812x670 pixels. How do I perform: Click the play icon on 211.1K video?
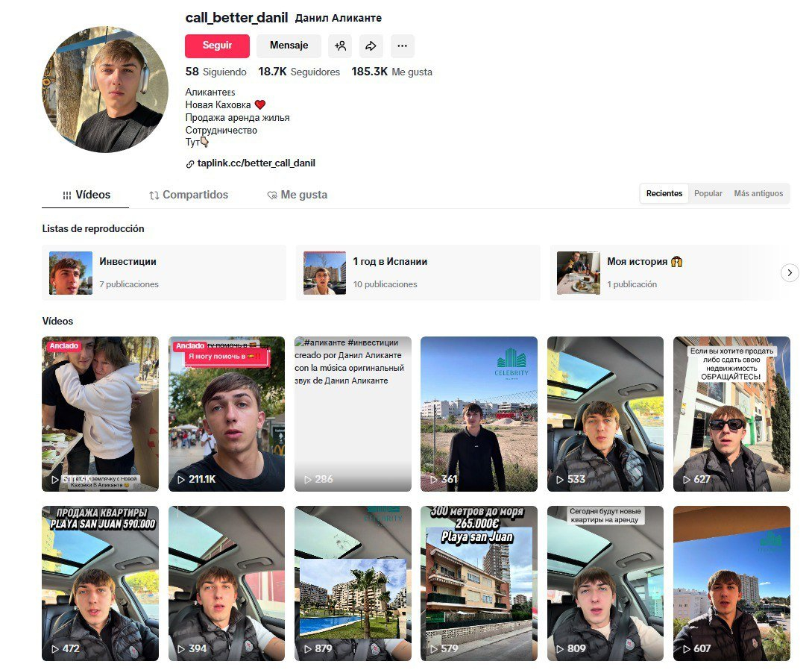(x=180, y=480)
